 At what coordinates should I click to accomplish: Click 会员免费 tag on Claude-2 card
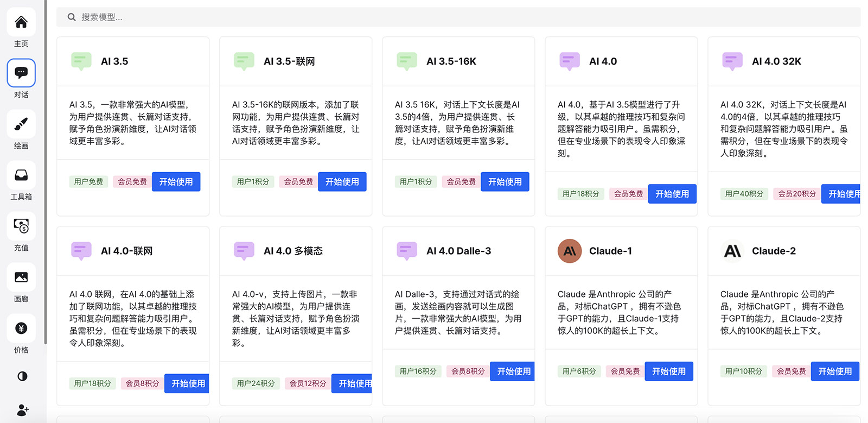click(x=792, y=371)
